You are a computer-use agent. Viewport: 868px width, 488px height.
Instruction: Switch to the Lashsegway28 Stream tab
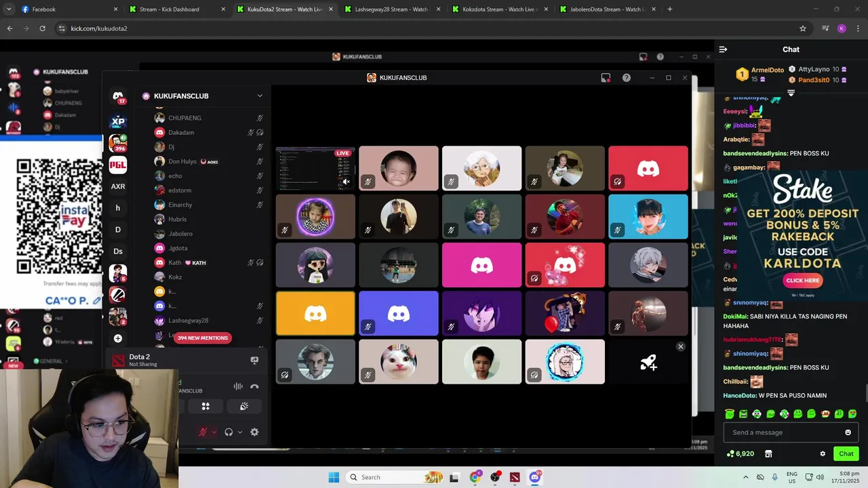[391, 9]
